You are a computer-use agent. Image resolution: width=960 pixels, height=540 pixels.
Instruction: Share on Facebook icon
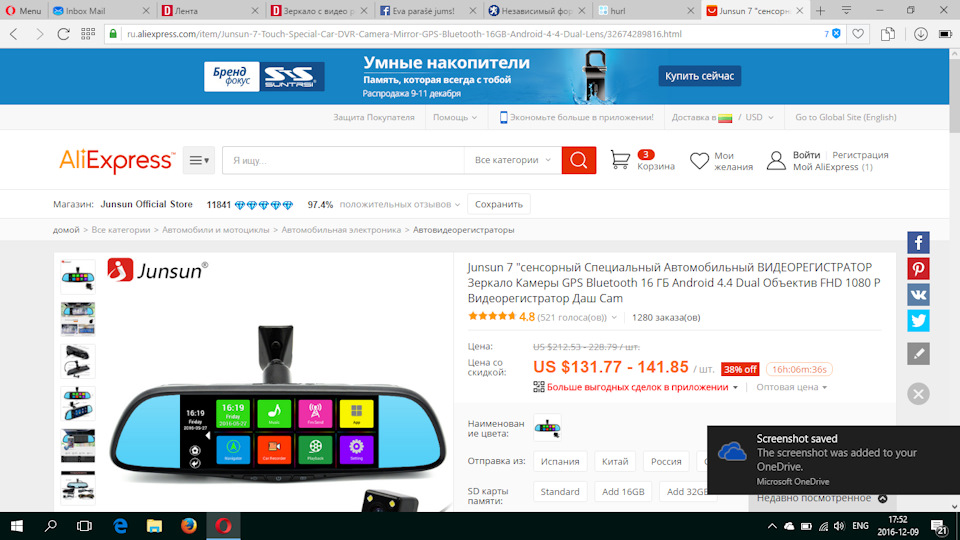click(918, 242)
